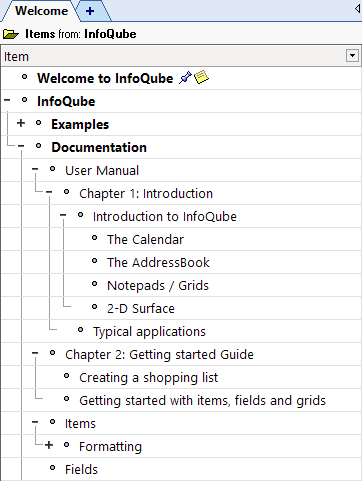362x481 pixels.
Task: Click the bullet marker of 2-D Surface
Action: (94, 307)
